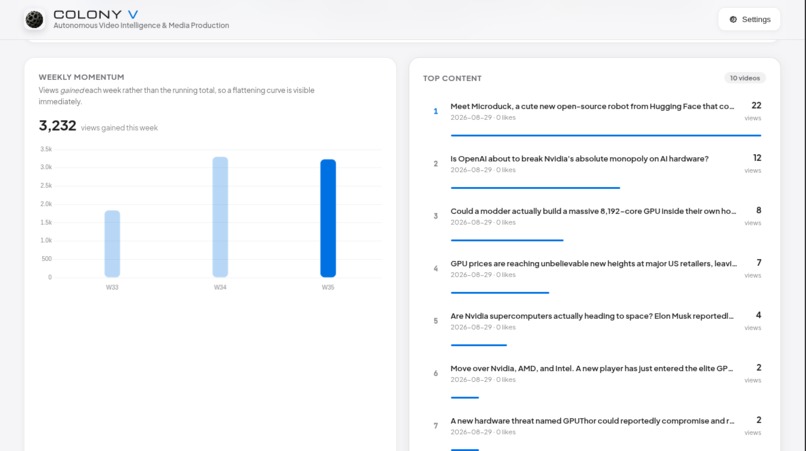This screenshot has width=806, height=451.
Task: Click the W34 axis label
Action: (220, 287)
